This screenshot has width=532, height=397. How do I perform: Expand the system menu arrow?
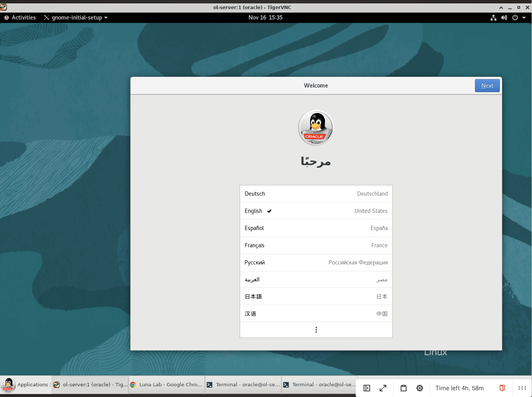524,17
